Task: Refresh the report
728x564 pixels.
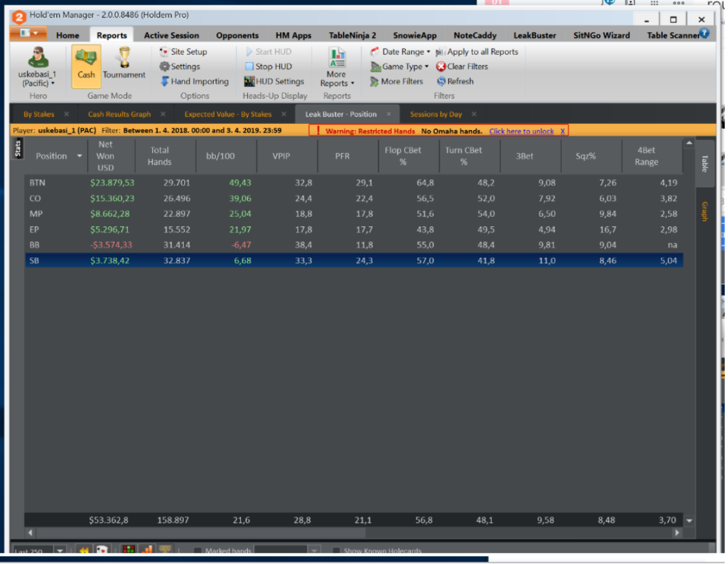Action: [x=455, y=81]
